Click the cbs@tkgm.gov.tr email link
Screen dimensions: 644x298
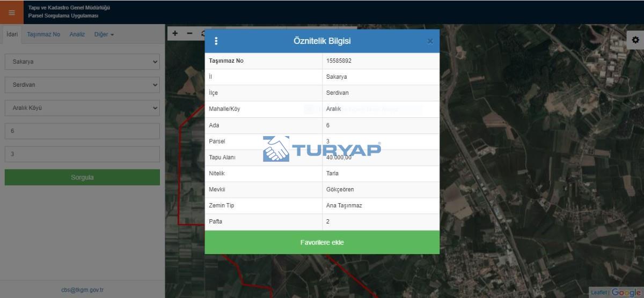pos(82,290)
